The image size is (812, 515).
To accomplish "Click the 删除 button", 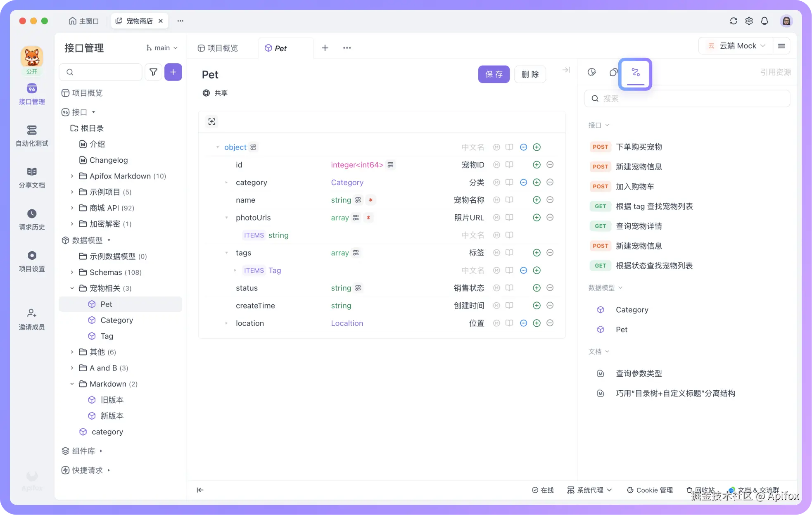I will tap(530, 74).
